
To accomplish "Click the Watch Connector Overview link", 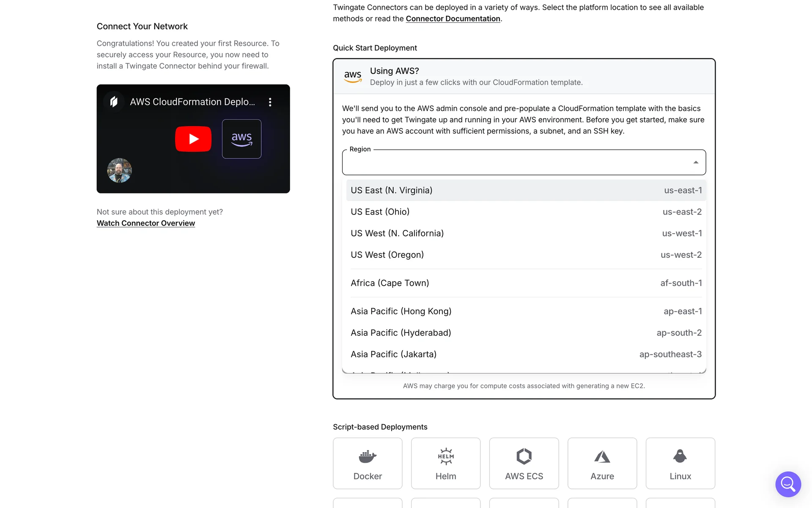I will click(145, 223).
